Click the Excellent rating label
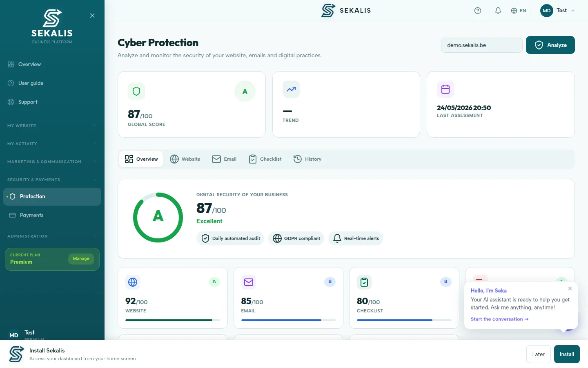588x368 pixels. pyautogui.click(x=209, y=221)
